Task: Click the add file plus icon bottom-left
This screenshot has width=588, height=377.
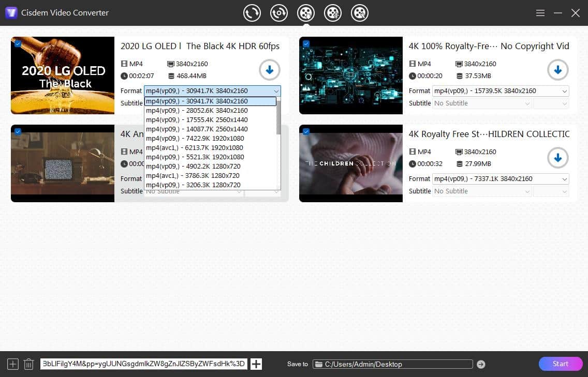Action: pos(13,364)
